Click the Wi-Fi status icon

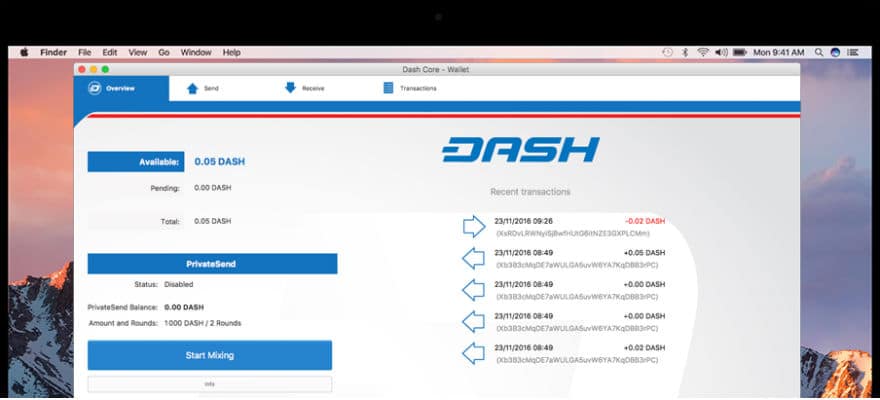(703, 52)
